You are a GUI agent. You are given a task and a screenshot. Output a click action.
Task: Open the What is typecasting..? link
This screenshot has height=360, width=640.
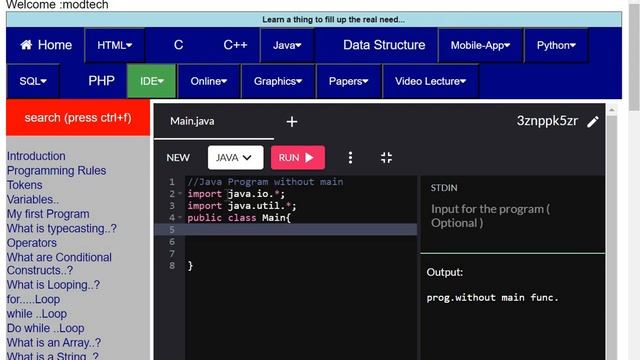(62, 229)
